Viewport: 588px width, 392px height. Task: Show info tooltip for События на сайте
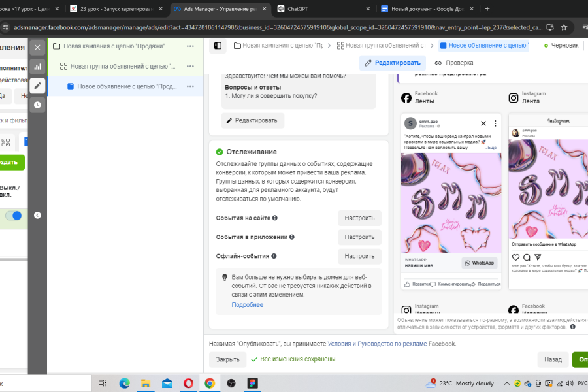point(275,218)
